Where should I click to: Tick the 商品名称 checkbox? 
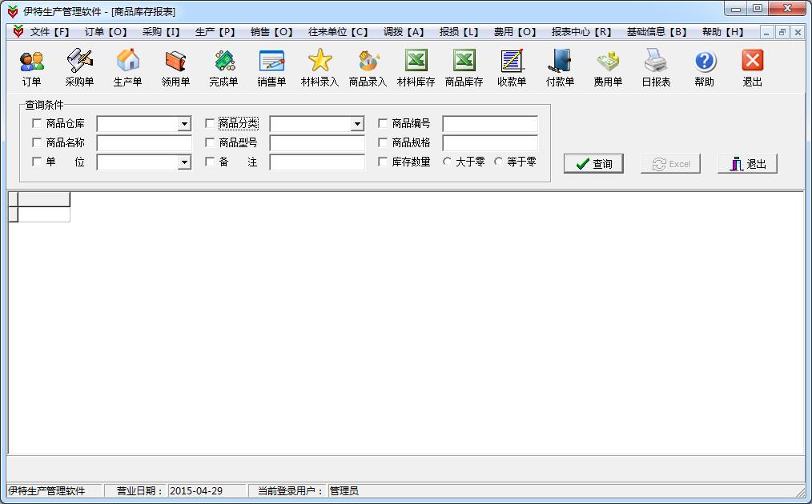(x=37, y=143)
